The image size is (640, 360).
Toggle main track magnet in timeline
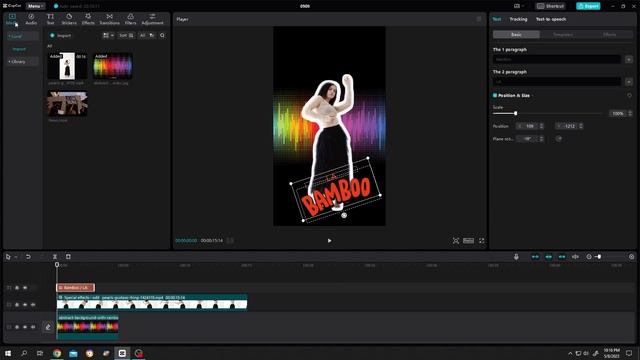535,257
